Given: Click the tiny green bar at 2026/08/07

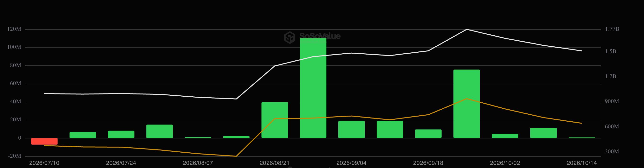Looking at the screenshot, I should [198, 138].
